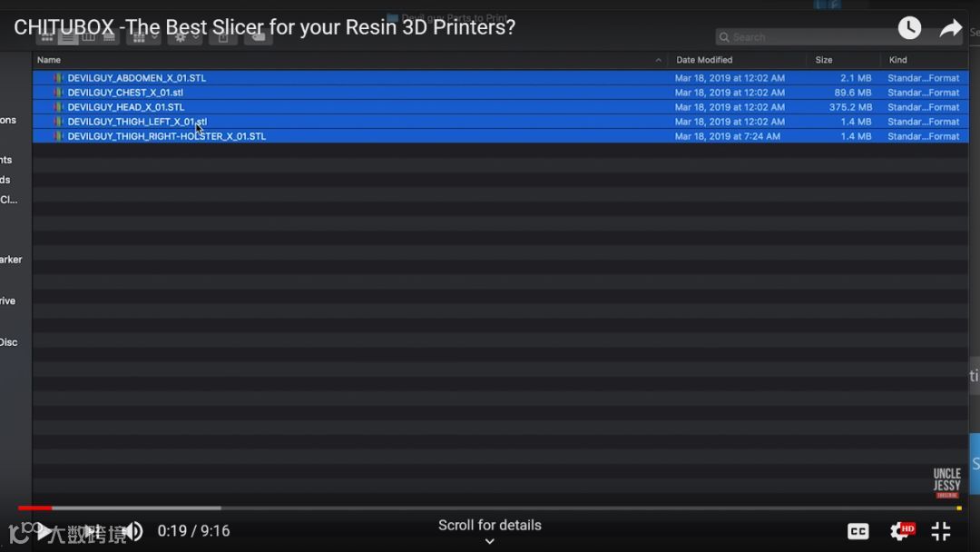Click the share button in Finder toolbar

click(223, 37)
